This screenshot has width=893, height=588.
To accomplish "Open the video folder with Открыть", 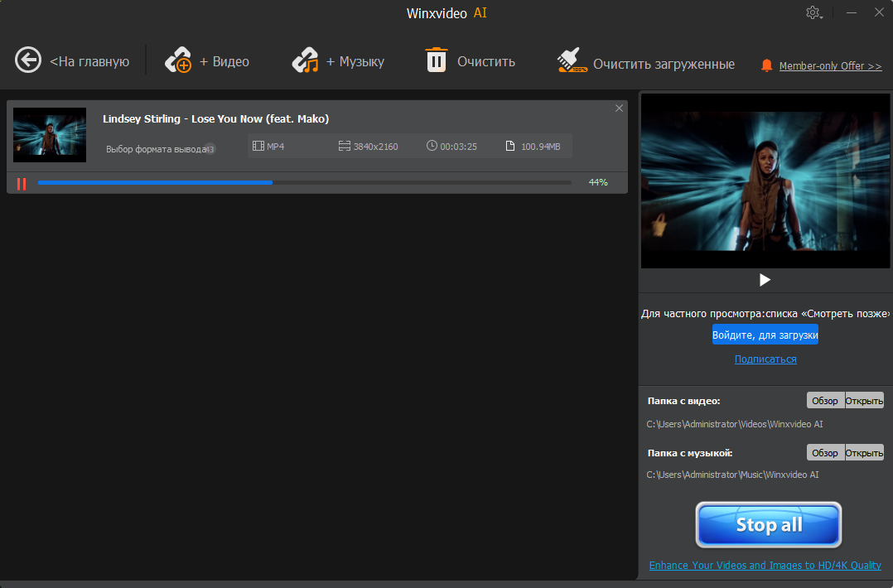I will pos(864,401).
